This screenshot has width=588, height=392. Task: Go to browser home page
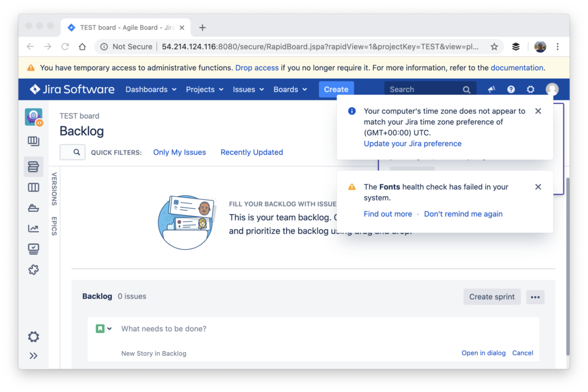[x=82, y=46]
